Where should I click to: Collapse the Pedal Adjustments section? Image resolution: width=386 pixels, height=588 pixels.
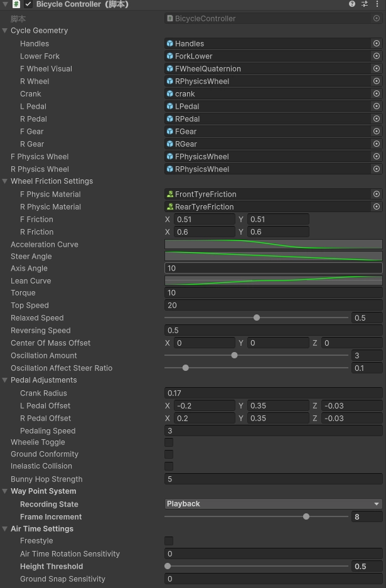coord(5,380)
